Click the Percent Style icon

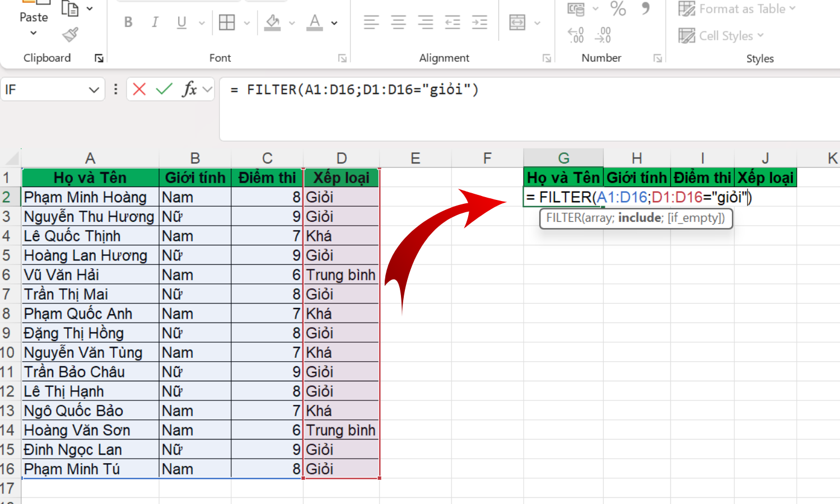618,9
